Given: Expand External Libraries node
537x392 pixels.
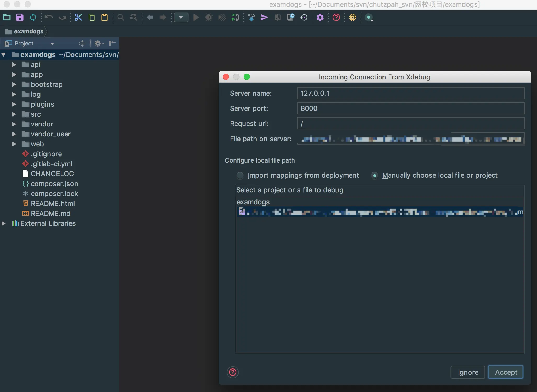Looking at the screenshot, I should [x=4, y=223].
